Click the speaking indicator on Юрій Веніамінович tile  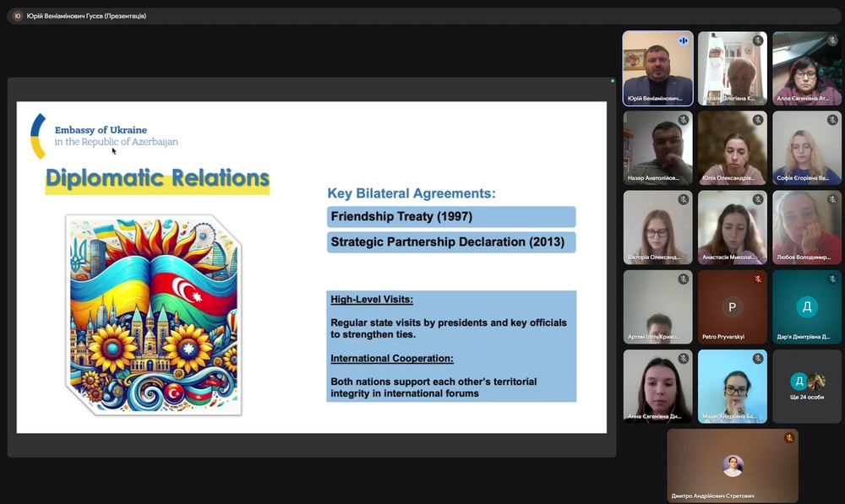(683, 41)
